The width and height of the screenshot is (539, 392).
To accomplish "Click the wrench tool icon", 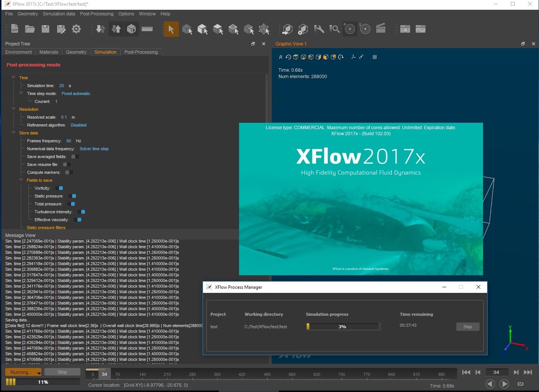I will pyautogui.click(x=319, y=29).
